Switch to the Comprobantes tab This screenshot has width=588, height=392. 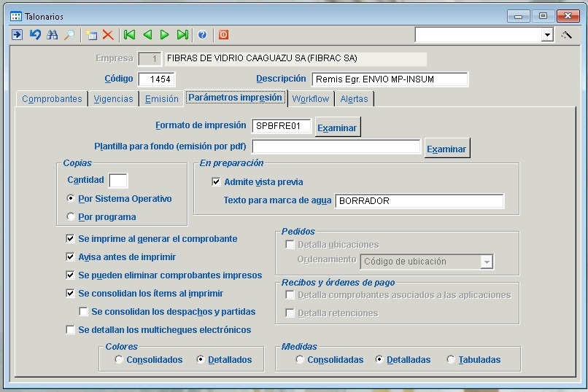click(52, 99)
